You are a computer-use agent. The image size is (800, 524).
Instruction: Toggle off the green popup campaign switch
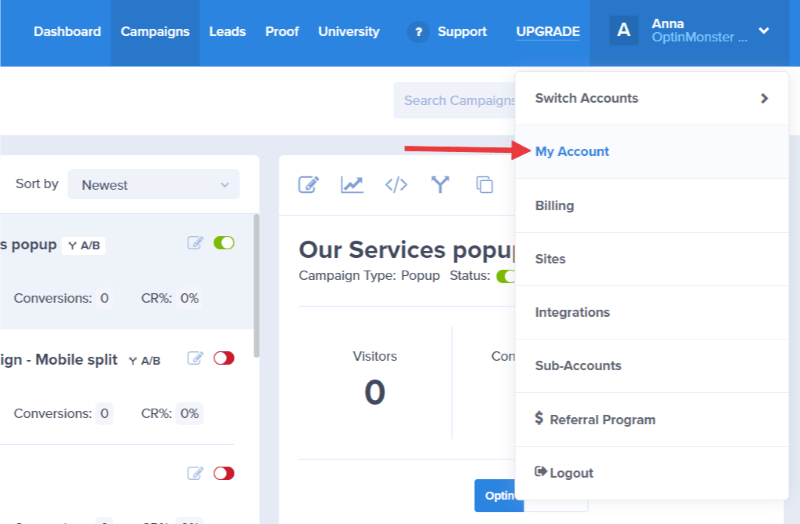[224, 243]
